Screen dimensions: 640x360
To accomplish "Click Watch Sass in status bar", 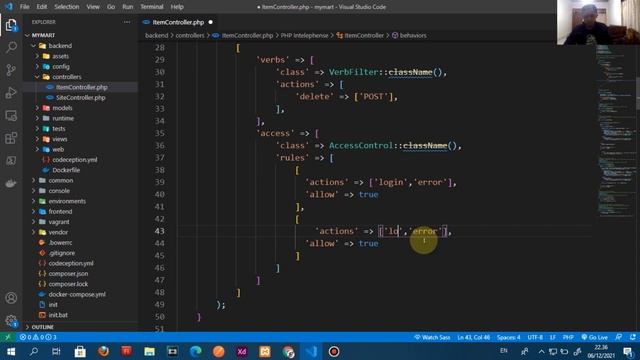I will tap(432, 337).
